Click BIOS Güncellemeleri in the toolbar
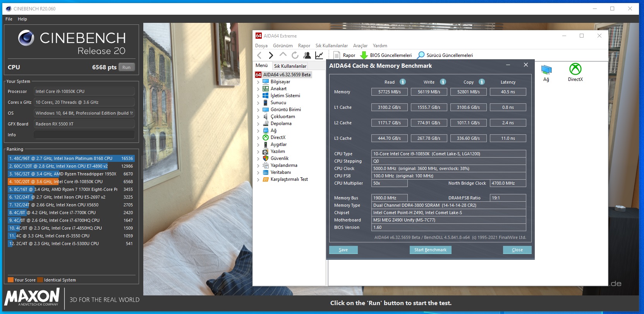644x314 pixels. pyautogui.click(x=386, y=55)
